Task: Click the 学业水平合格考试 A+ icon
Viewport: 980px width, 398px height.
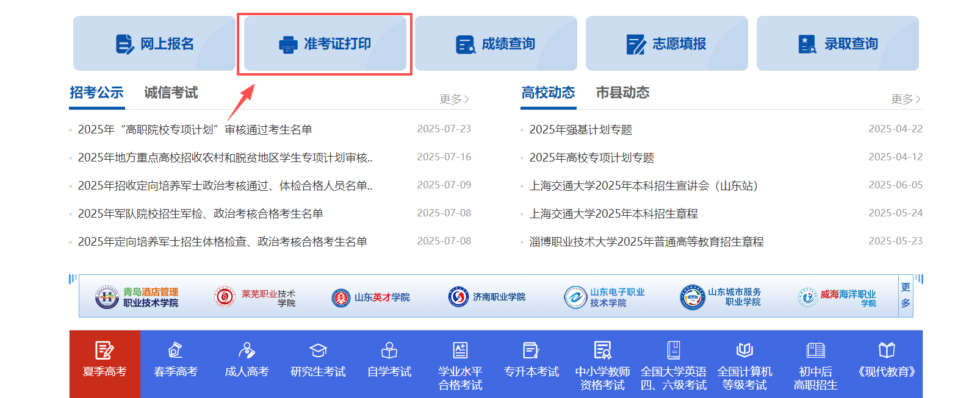Action: click(460, 350)
